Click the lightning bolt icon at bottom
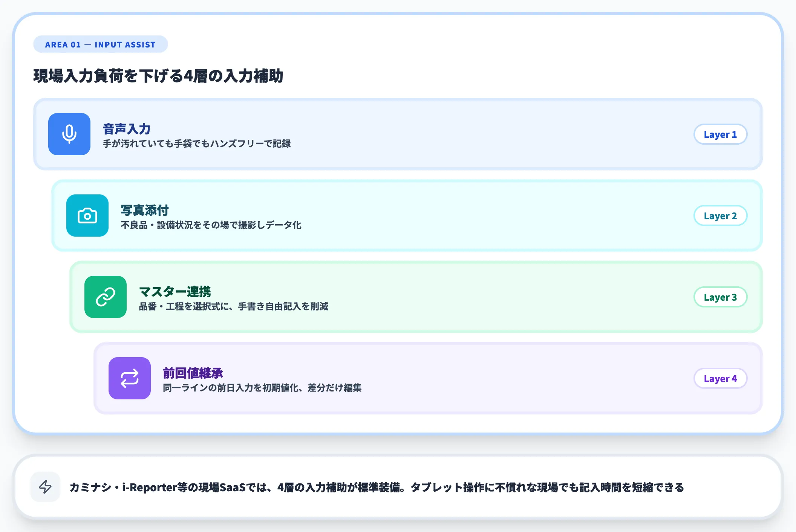 45,487
